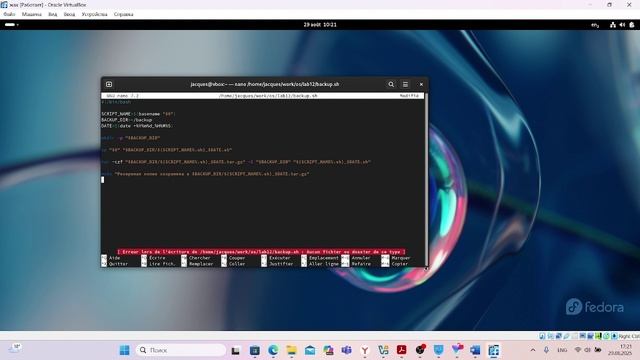
Task: Switch to VirtualBox VM taskbar icon
Action: (493, 350)
